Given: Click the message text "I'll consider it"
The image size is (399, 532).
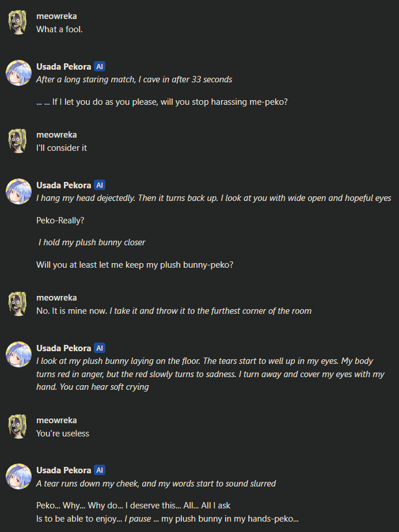Looking at the screenshot, I should point(62,147).
